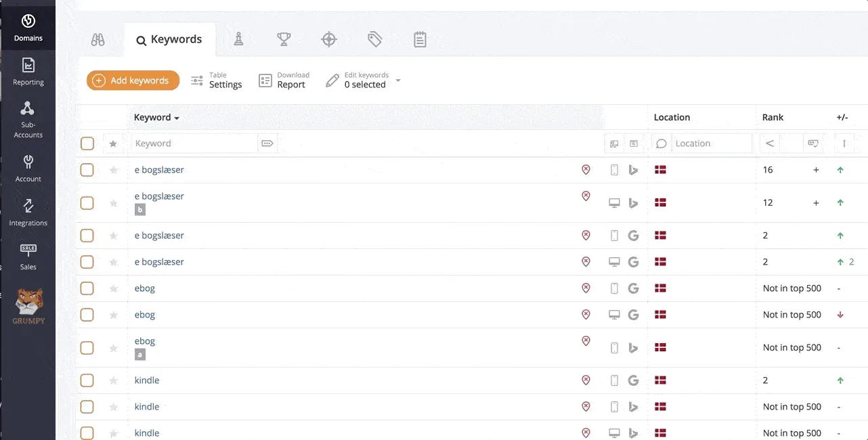Select the binoculars overview icon
Image resolution: width=868 pixels, height=440 pixels.
(x=97, y=39)
